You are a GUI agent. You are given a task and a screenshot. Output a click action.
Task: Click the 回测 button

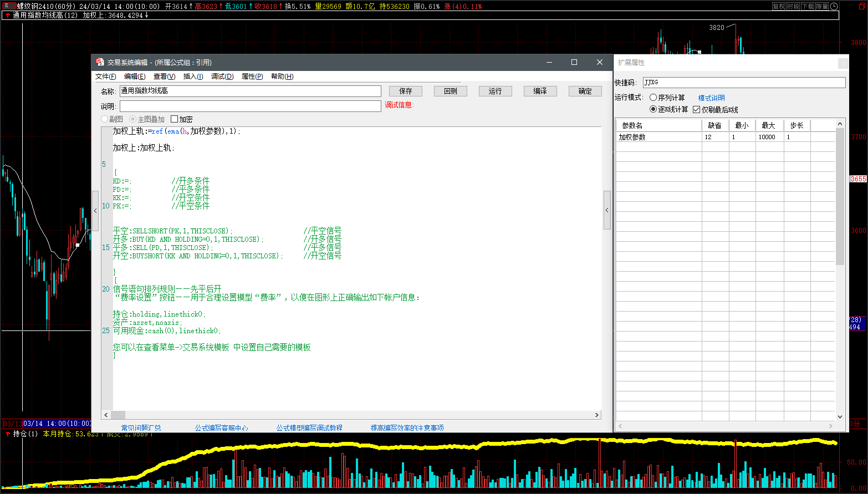click(451, 91)
